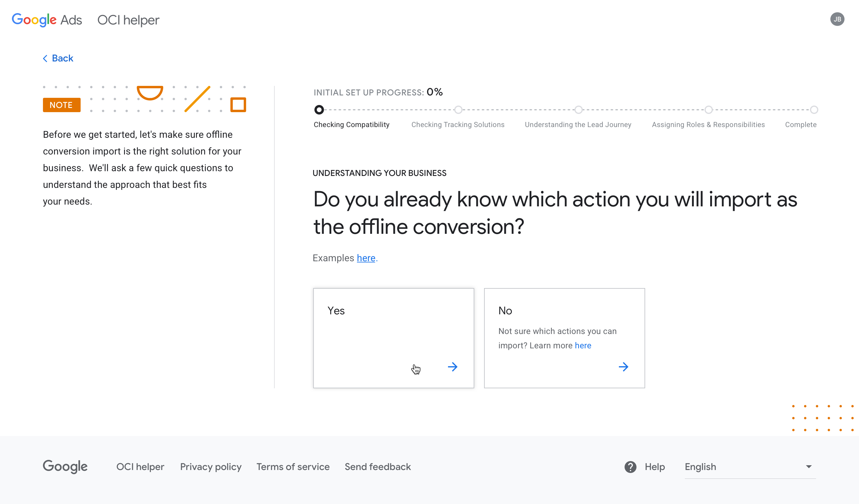Open Terms of service footer link
Viewport: 859px width, 504px height.
coord(293,466)
